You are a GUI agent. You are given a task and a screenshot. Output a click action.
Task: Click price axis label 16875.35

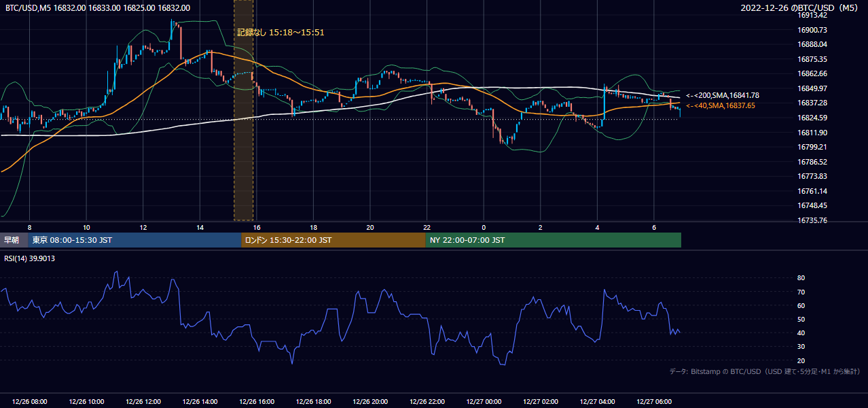pyautogui.click(x=812, y=59)
